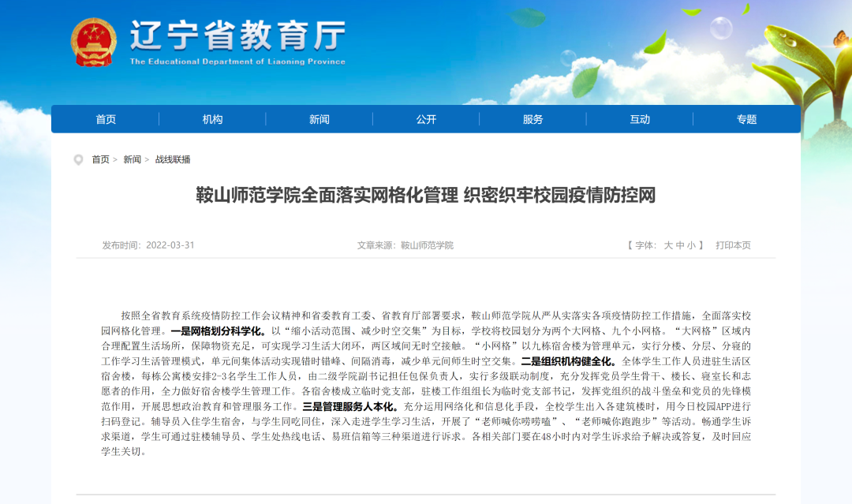Click the 辽宁省教育厅 site title
Screen dimensions: 852x504
(237, 36)
